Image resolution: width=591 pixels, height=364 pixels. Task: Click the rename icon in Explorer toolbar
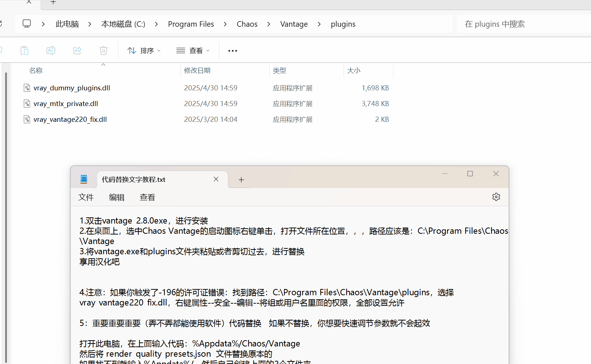point(51,50)
